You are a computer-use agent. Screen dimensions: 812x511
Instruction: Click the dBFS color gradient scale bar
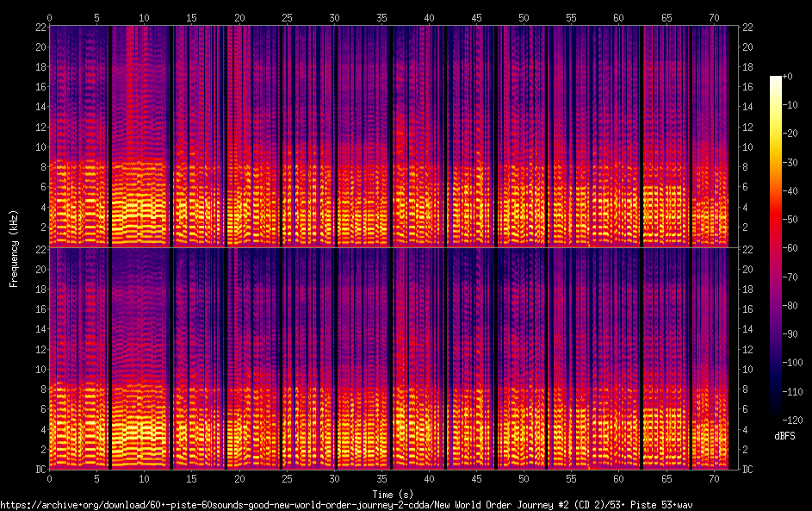click(x=775, y=247)
